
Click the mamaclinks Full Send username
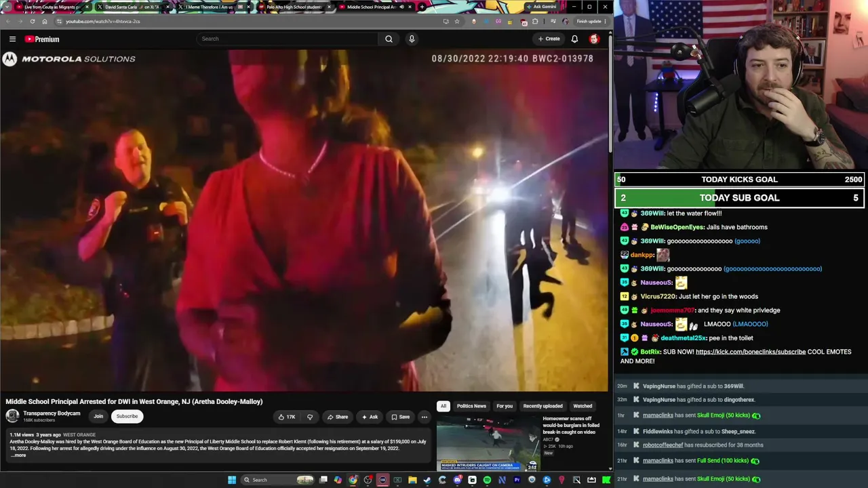click(x=658, y=461)
